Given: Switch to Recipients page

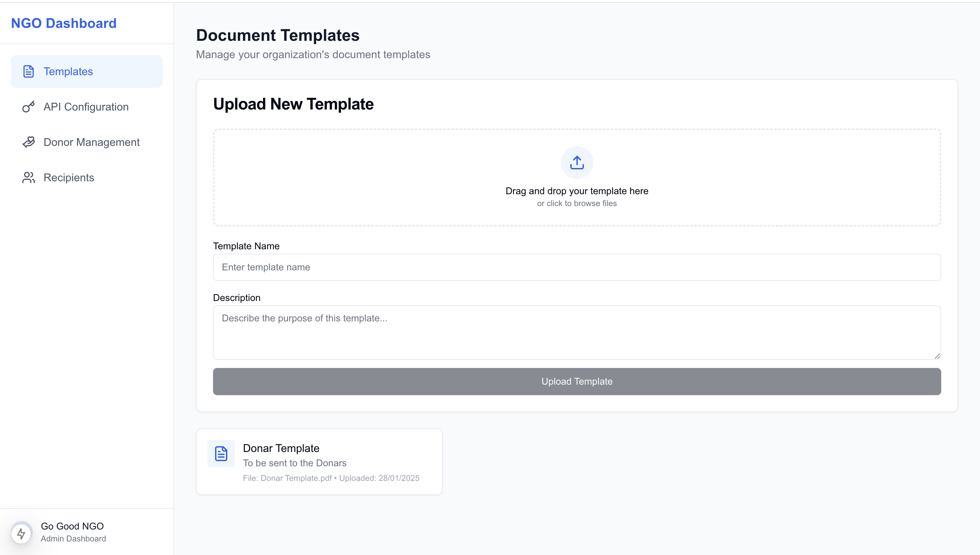Looking at the screenshot, I should tap(69, 178).
